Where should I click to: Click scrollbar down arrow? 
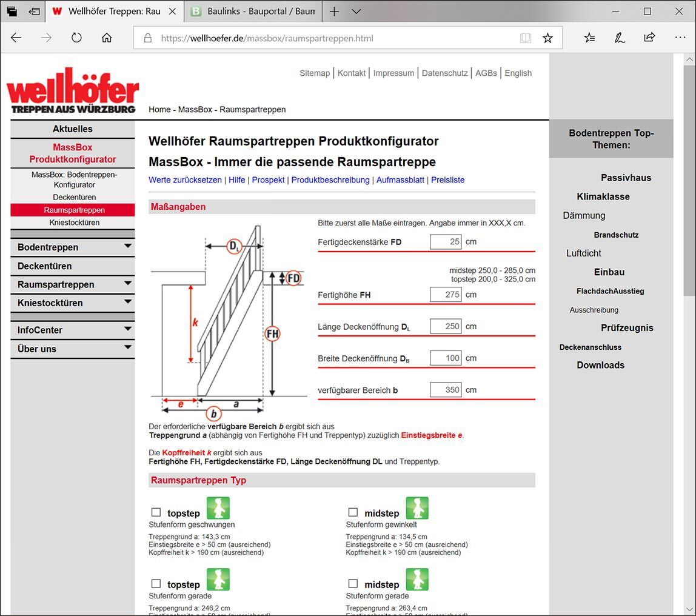click(x=689, y=609)
